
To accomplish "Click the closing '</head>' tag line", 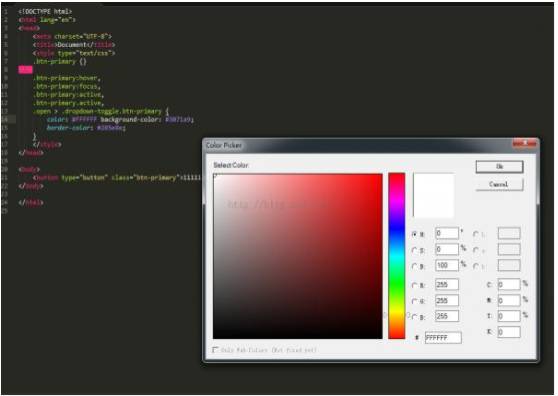I will 31,153.
